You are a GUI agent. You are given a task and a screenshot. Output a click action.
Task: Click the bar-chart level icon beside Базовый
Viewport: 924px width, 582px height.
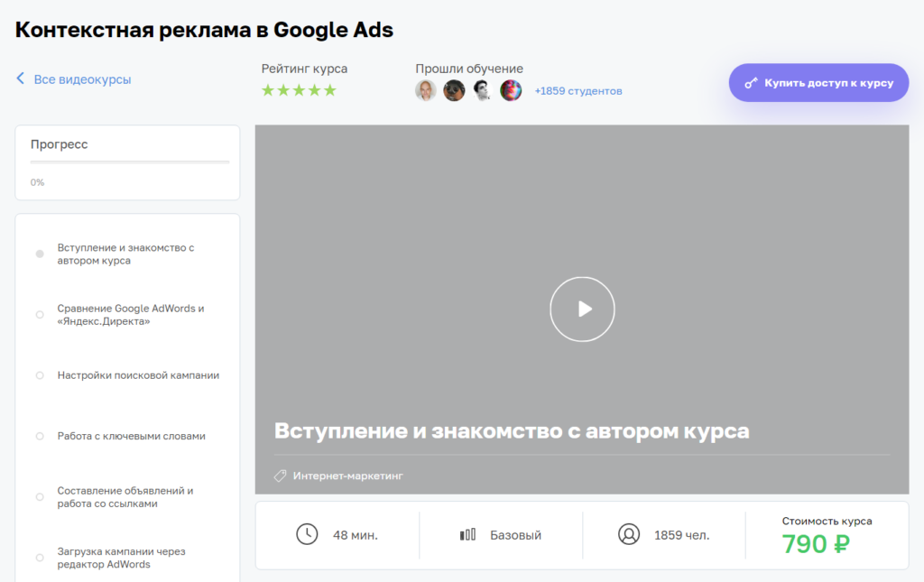[x=467, y=535]
